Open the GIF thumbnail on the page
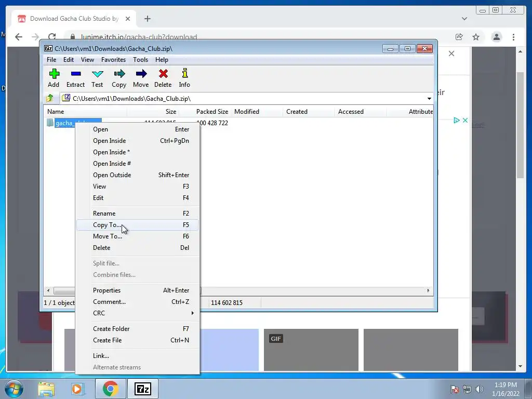 pos(311,350)
